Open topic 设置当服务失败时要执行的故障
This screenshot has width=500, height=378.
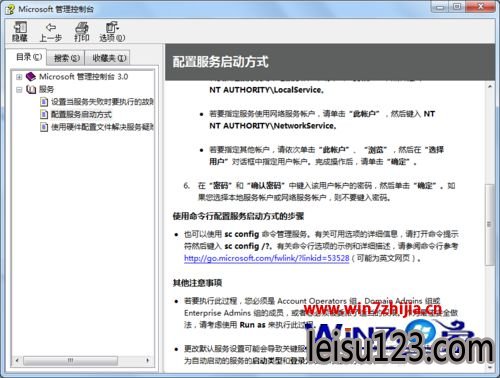(102, 102)
